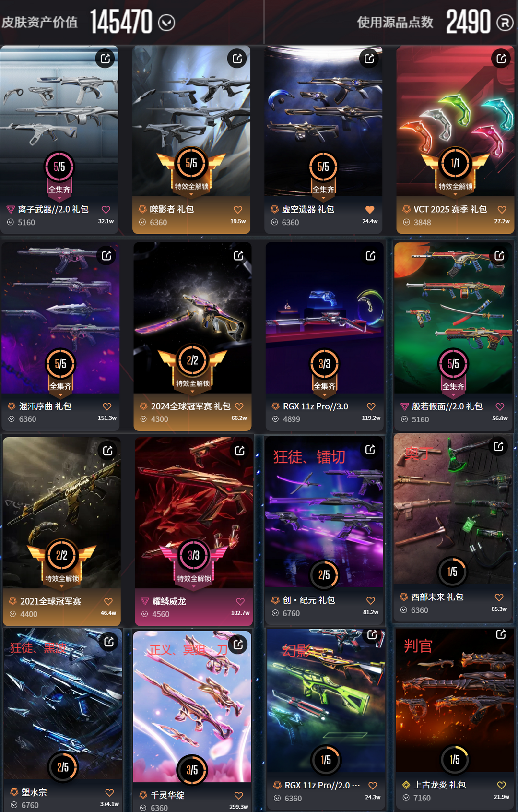Image resolution: width=518 pixels, height=812 pixels.
Task: Expand the skin asset value dropdown arrow
Action: click(x=166, y=23)
